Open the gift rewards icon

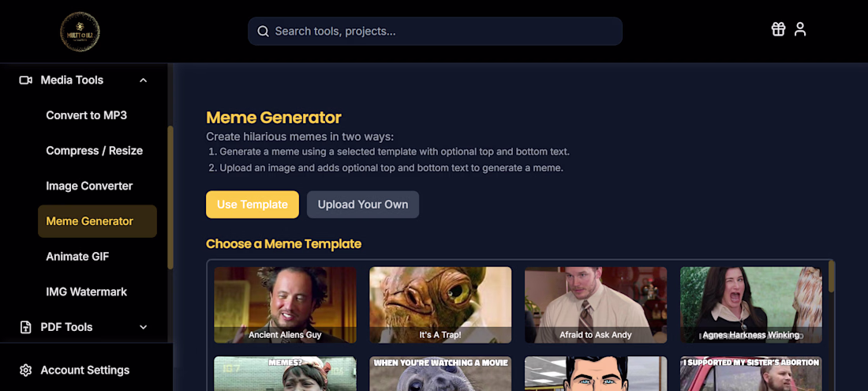778,29
